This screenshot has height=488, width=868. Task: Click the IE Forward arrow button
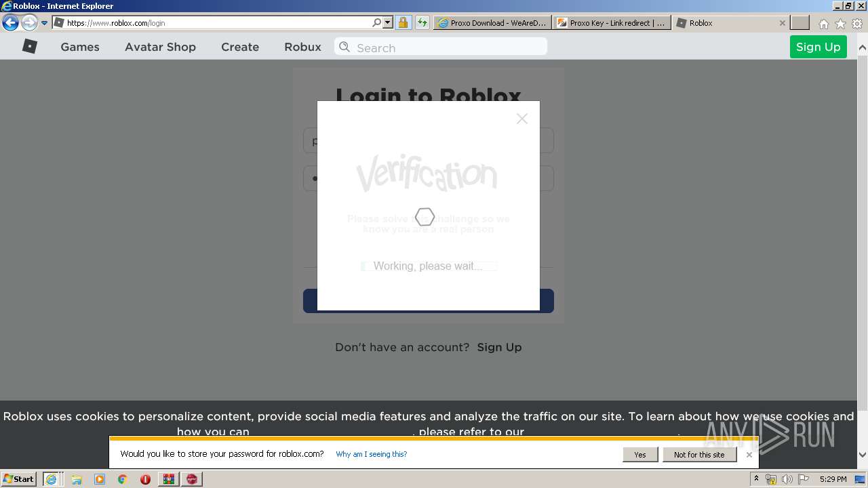(29, 22)
